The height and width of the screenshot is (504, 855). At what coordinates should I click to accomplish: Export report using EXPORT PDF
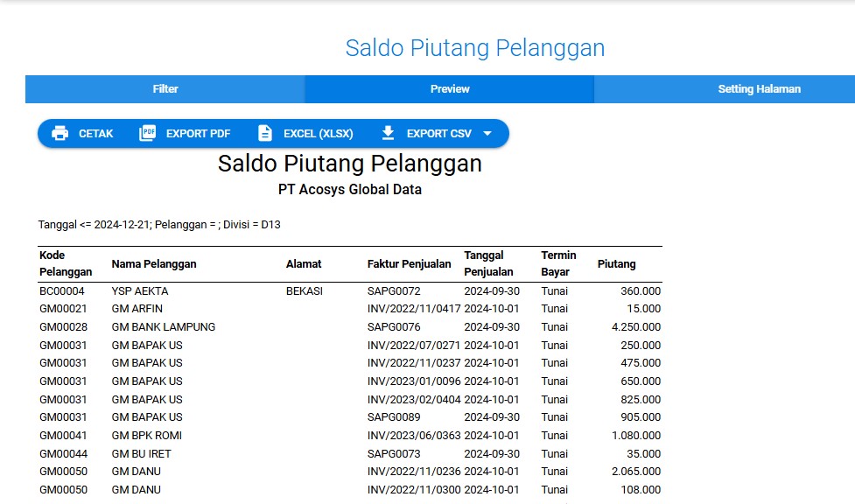(x=198, y=134)
